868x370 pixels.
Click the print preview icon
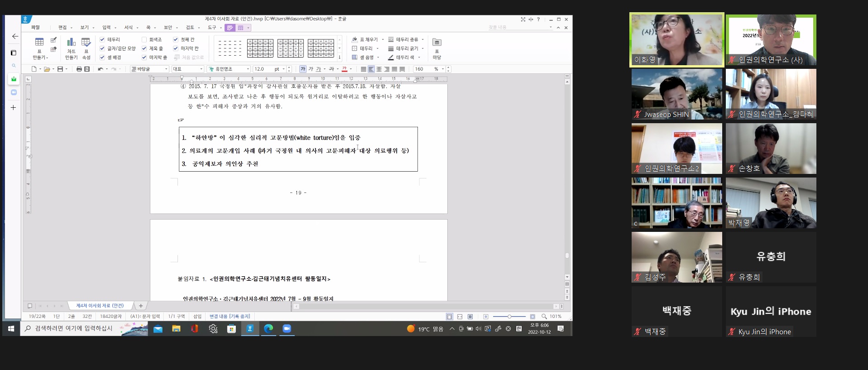tap(87, 69)
